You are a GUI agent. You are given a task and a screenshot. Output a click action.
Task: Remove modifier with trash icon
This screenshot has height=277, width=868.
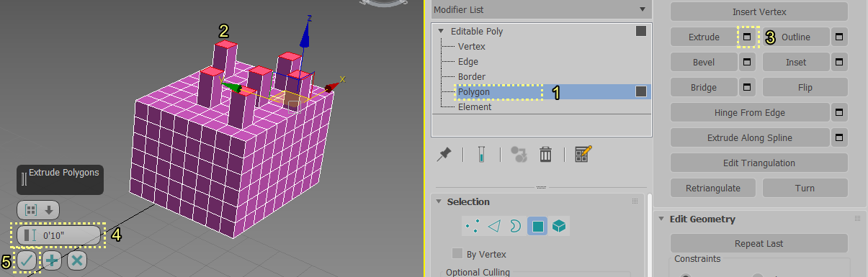(x=546, y=154)
